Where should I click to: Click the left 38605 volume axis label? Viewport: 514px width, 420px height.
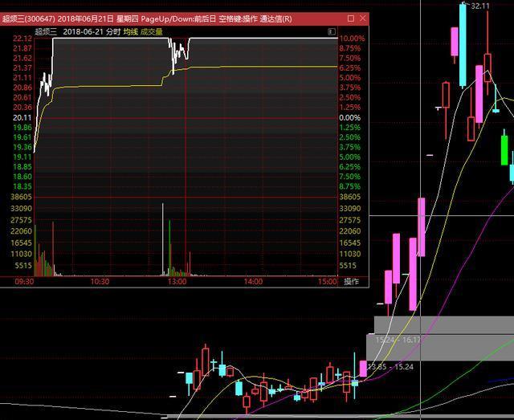[x=22, y=197]
